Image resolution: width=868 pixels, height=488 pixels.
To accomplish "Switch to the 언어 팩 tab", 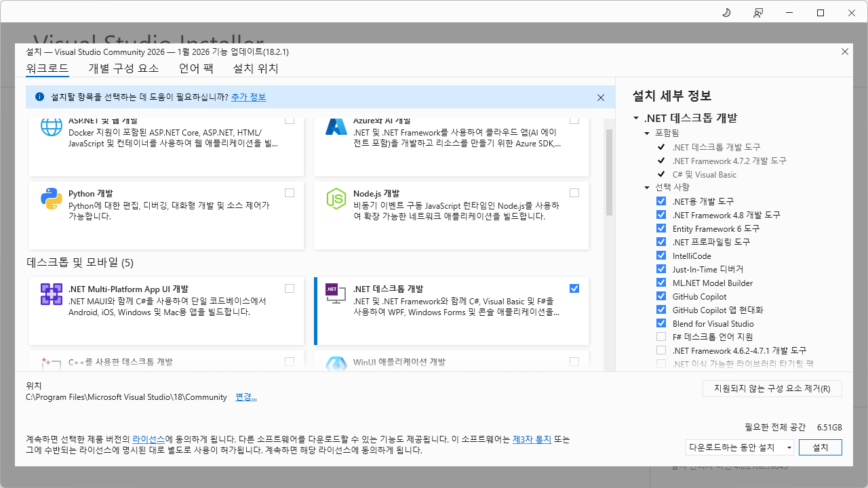I will (196, 68).
